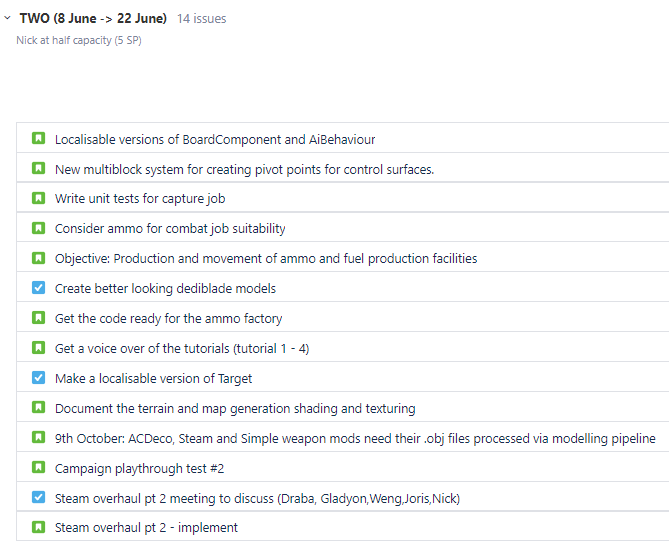Click story icon beside Write unit tests
The height and width of the screenshot is (545, 669).
pyautogui.click(x=38, y=198)
